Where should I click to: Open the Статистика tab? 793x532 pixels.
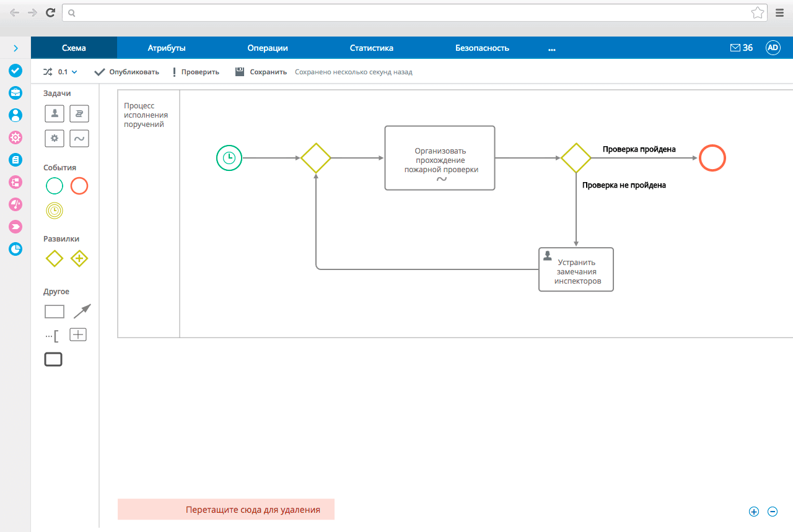click(x=371, y=48)
